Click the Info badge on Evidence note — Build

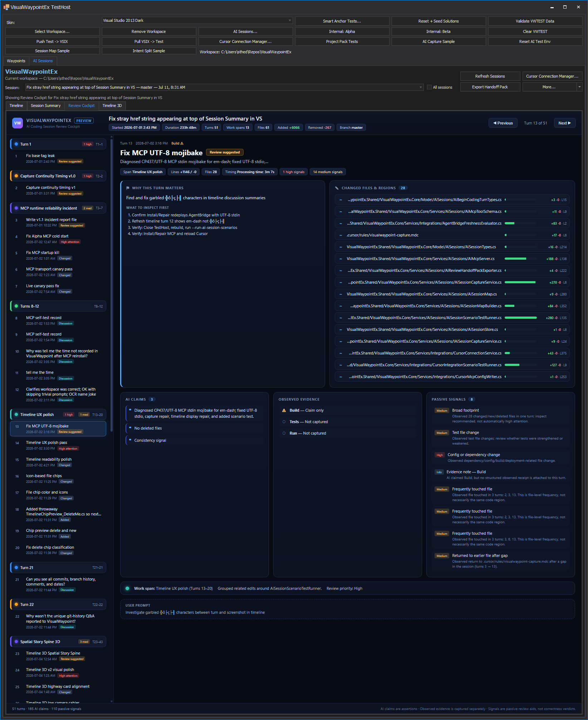click(439, 472)
